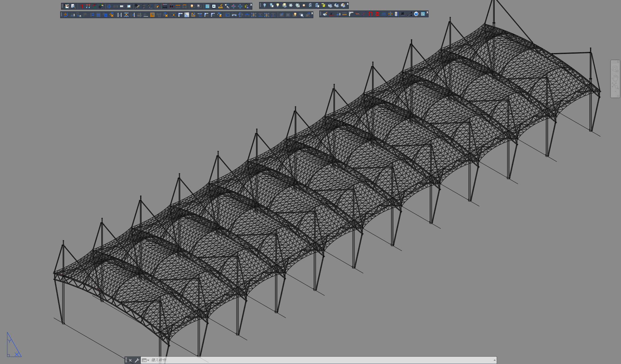Click the command line customize wrench button

pyautogui.click(x=137, y=360)
